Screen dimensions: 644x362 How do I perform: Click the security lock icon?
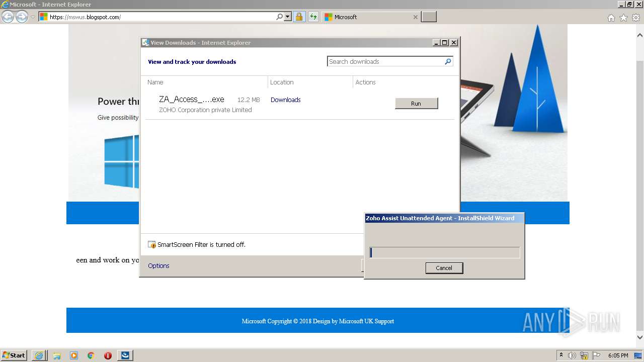299,17
